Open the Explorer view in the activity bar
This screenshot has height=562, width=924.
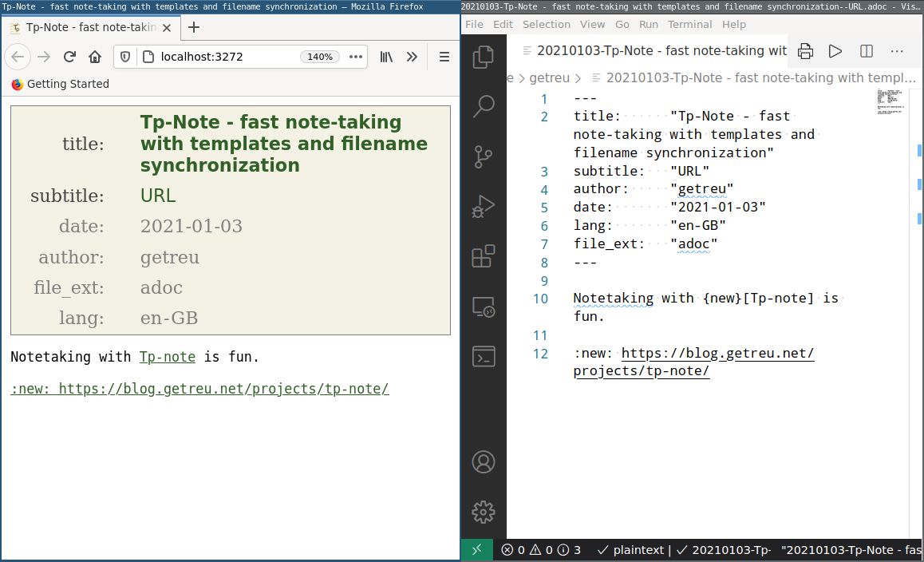click(x=484, y=57)
